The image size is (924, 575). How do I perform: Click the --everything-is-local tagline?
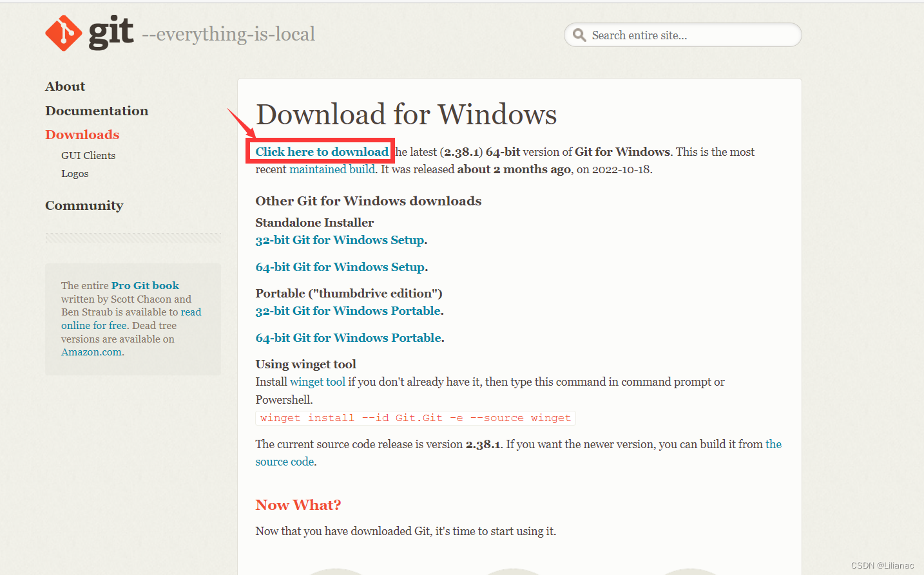pyautogui.click(x=228, y=34)
